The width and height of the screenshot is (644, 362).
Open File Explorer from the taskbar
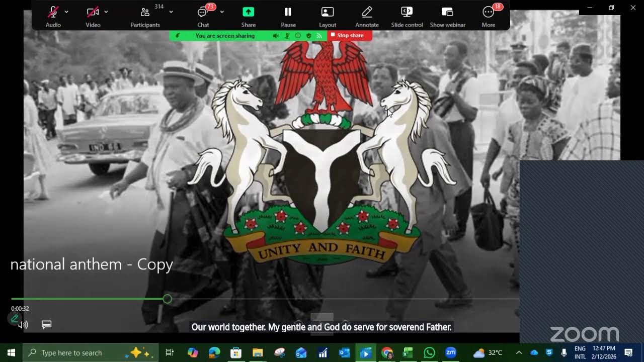[x=258, y=353]
